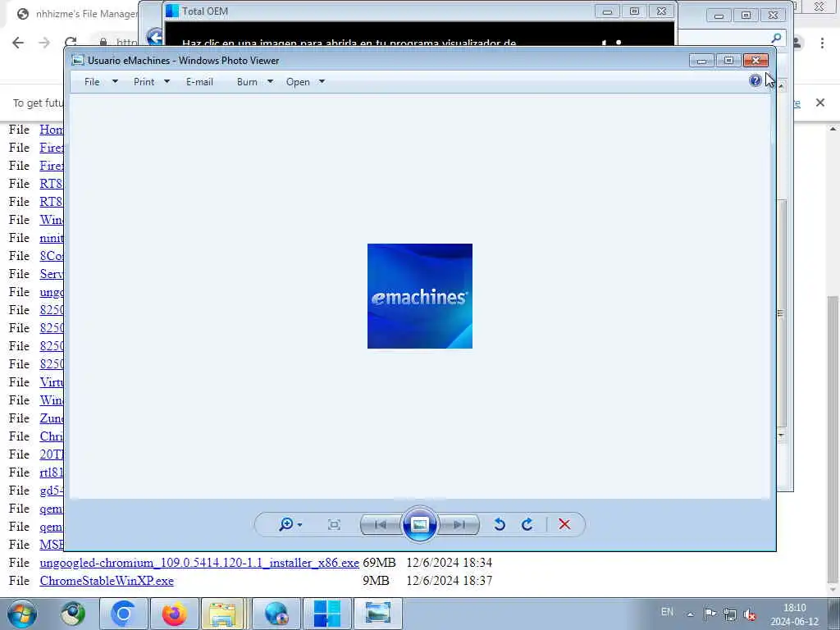The image size is (840, 630).
Task: Click the file size 69MB text
Action: point(379,563)
